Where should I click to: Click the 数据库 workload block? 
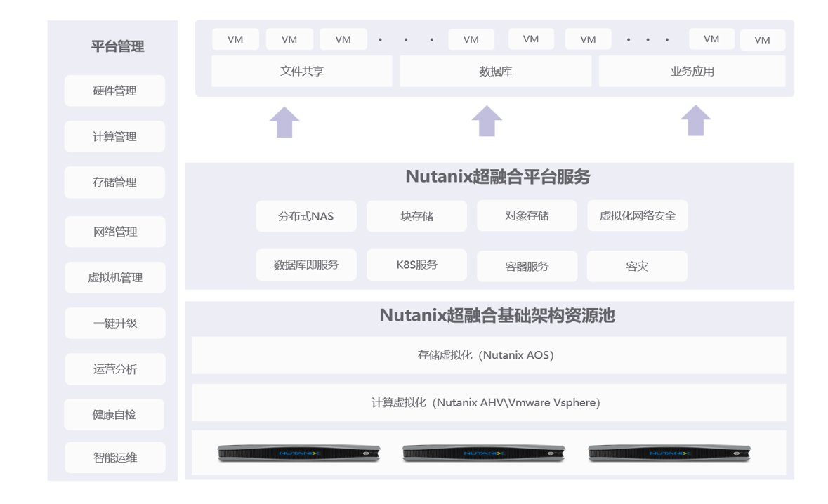point(495,71)
